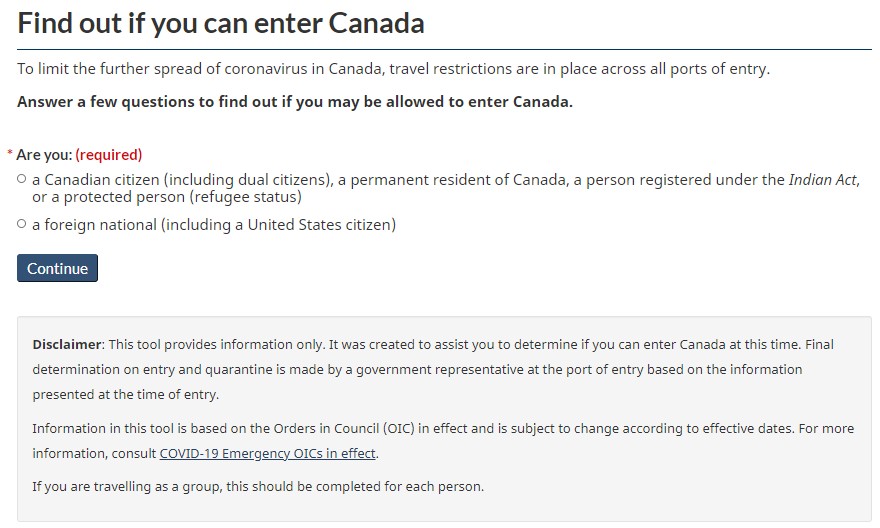
Task: Click the 'Answer a few questions' bold sentence
Action: click(x=295, y=102)
